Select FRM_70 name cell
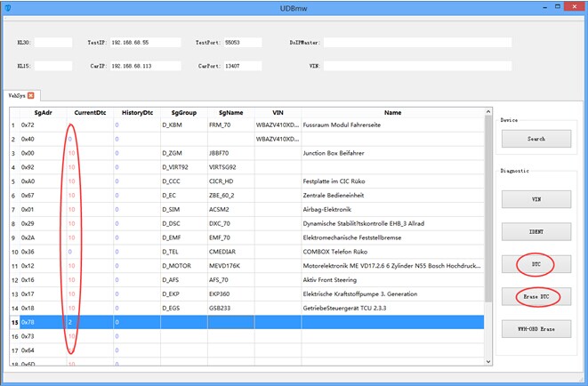588x386 pixels. point(231,125)
